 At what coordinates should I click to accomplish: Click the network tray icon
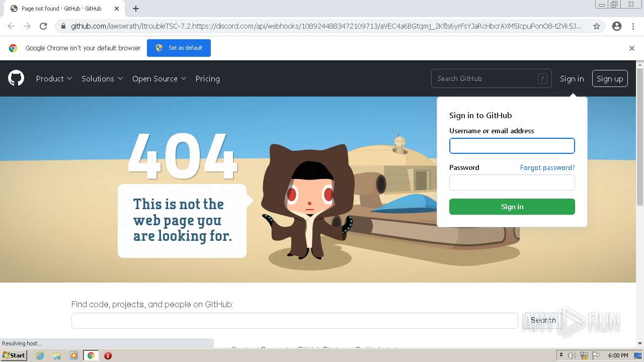pyautogui.click(x=584, y=355)
